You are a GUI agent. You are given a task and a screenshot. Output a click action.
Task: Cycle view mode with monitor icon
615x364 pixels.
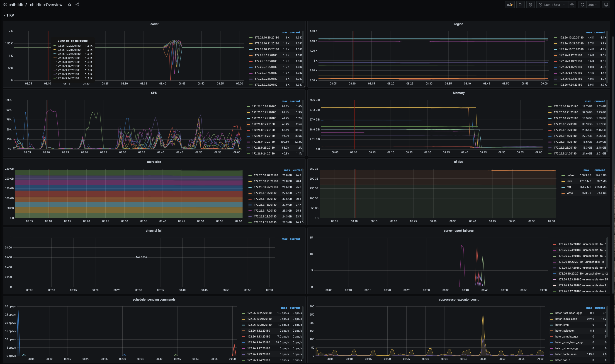pos(606,5)
